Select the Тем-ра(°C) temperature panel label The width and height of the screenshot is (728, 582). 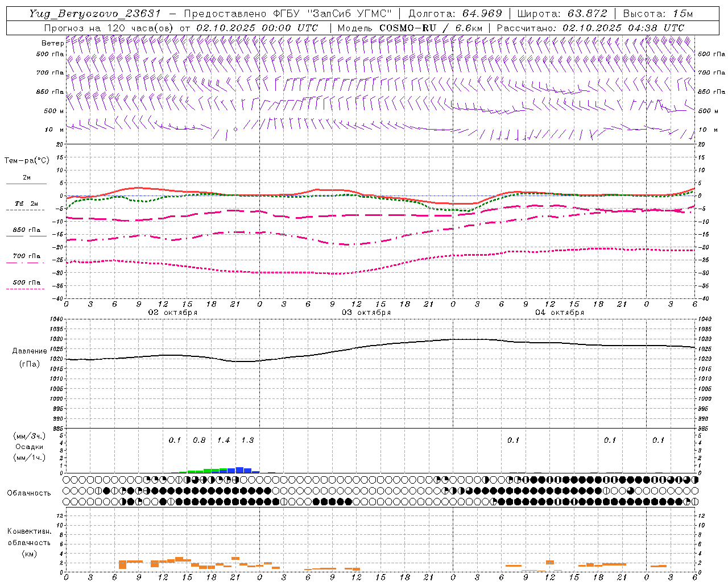point(27,161)
